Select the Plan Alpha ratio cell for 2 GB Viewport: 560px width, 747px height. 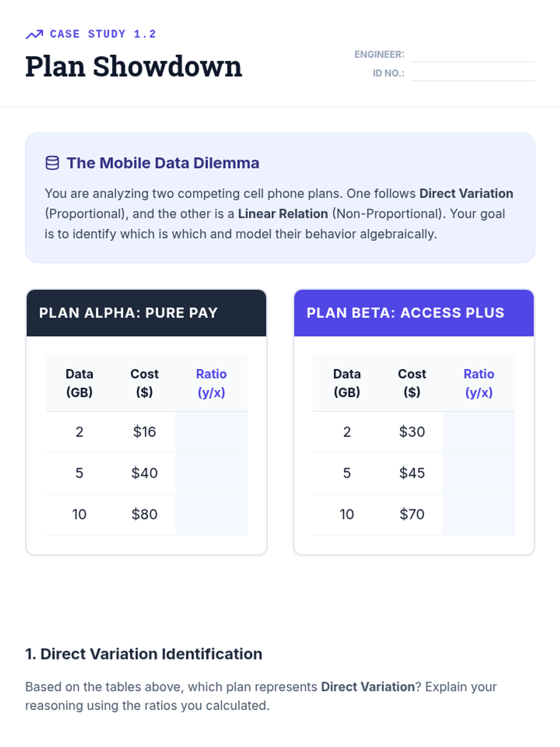[x=211, y=432]
